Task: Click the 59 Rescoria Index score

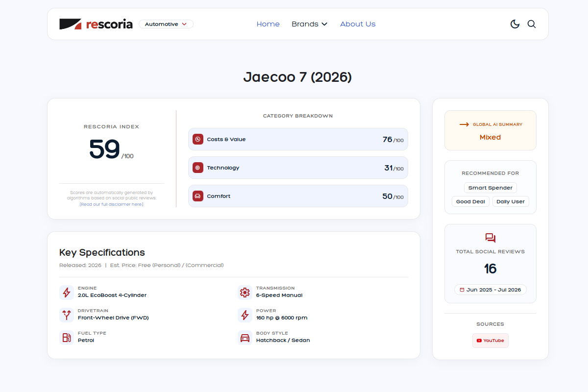Action: (105, 149)
